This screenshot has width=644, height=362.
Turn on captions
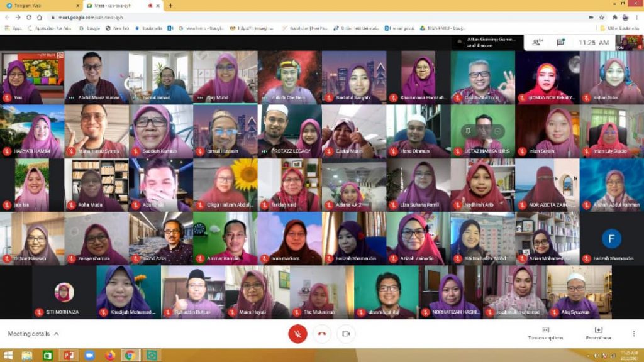545,333
